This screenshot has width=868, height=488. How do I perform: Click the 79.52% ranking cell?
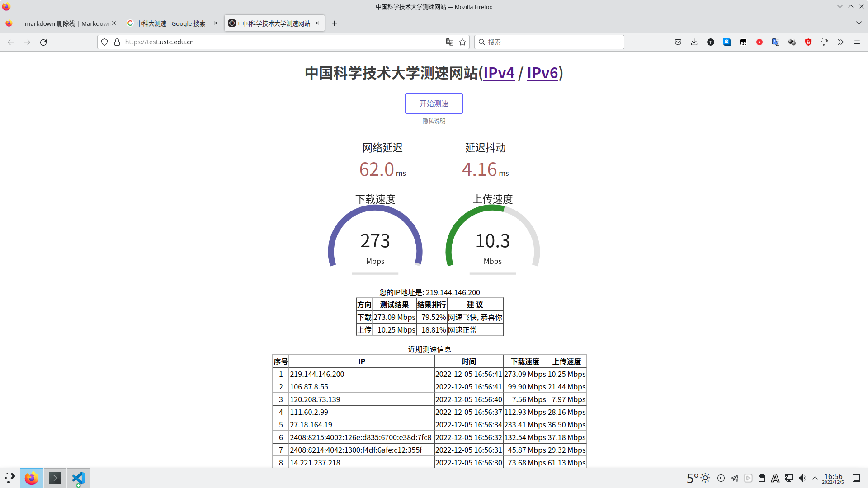pos(432,317)
